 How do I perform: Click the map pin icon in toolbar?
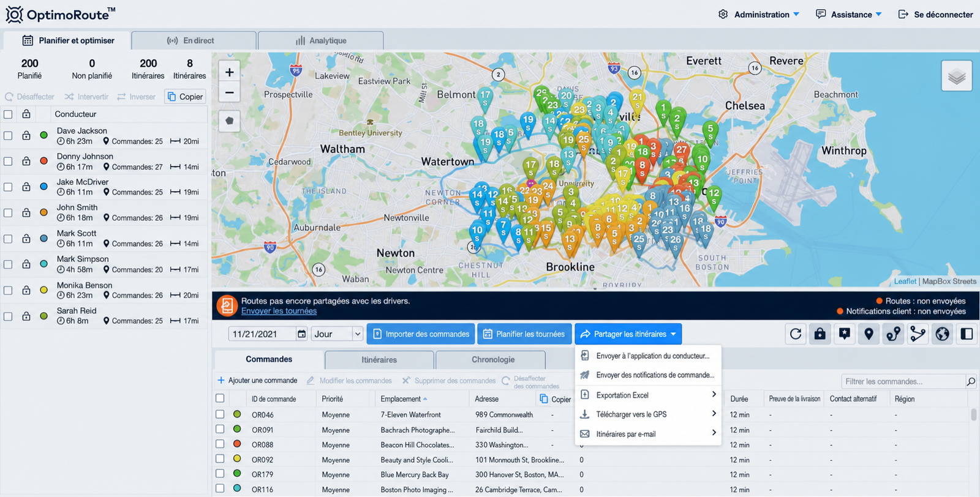tap(869, 334)
